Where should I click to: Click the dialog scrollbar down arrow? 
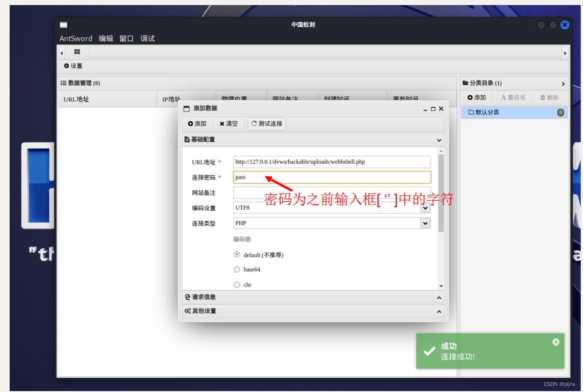pos(441,286)
